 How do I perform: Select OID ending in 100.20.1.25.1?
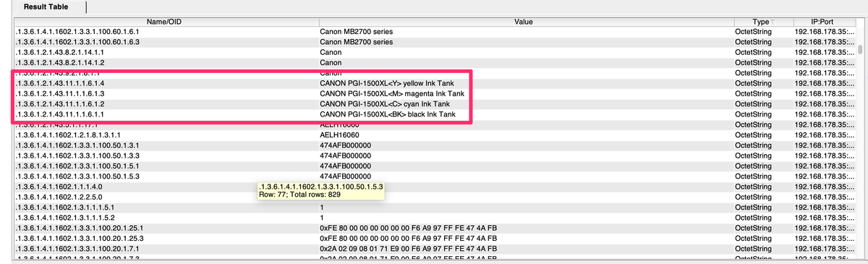click(x=80, y=227)
